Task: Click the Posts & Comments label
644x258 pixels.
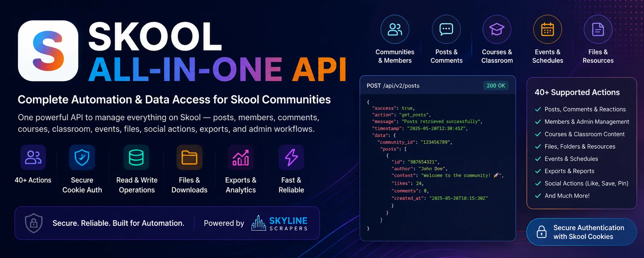Action: click(x=447, y=56)
